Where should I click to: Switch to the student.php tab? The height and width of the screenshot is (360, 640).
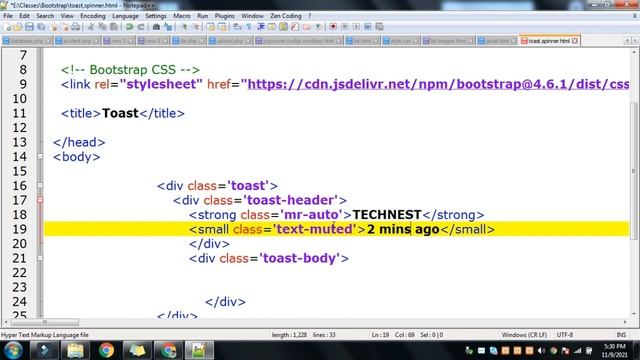(x=77, y=41)
